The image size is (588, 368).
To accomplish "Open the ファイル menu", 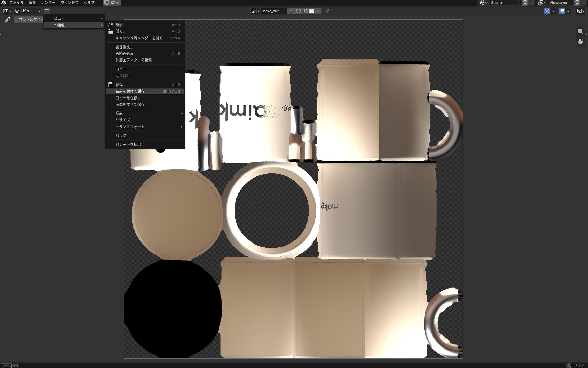I will pyautogui.click(x=16, y=2).
